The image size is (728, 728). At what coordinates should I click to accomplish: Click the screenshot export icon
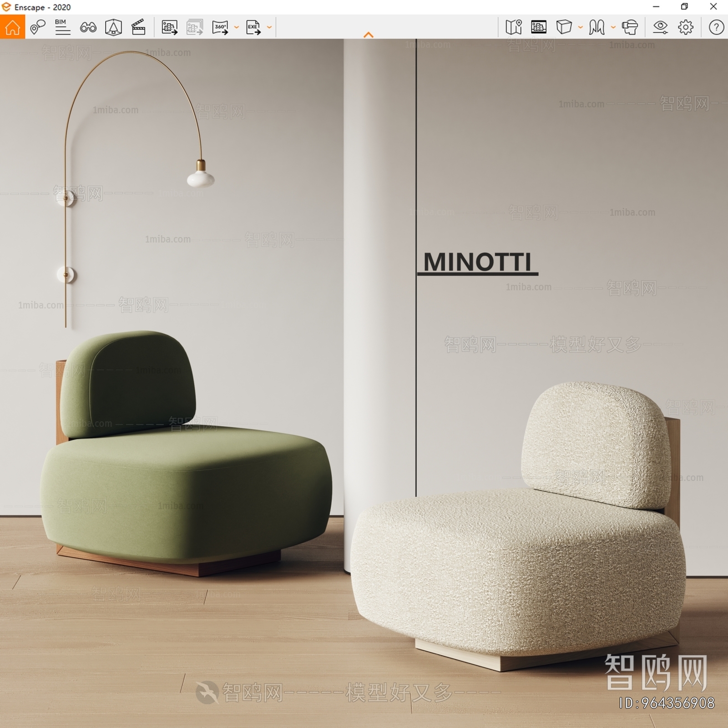pos(169,27)
